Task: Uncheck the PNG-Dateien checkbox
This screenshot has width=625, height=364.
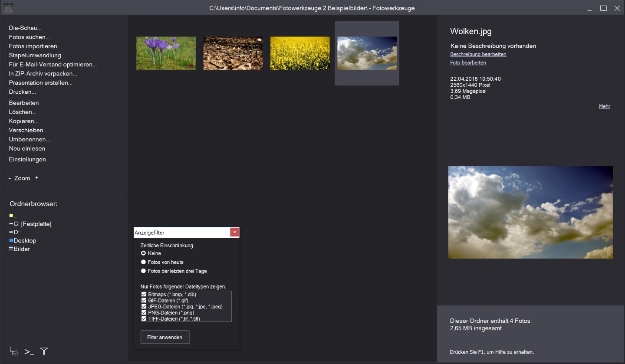Action: pos(144,312)
